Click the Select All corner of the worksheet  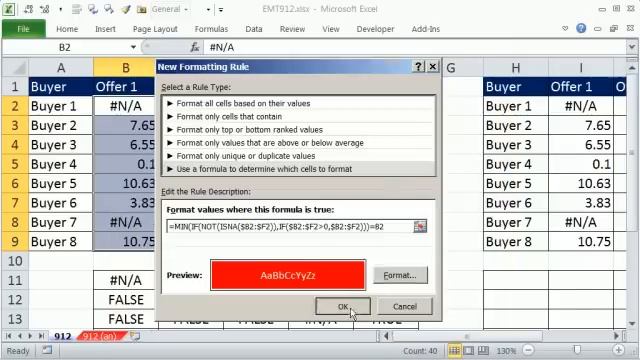point(16,68)
